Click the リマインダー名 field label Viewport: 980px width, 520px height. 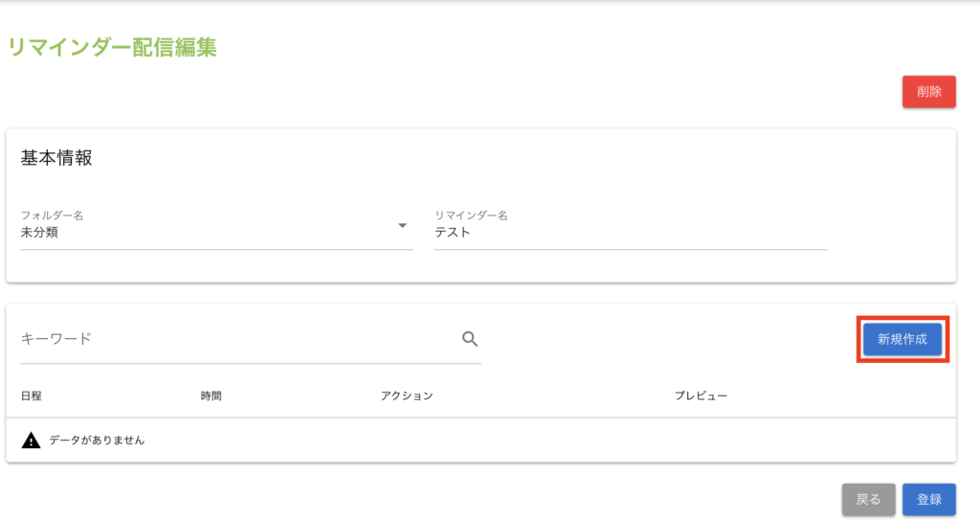[471, 215]
